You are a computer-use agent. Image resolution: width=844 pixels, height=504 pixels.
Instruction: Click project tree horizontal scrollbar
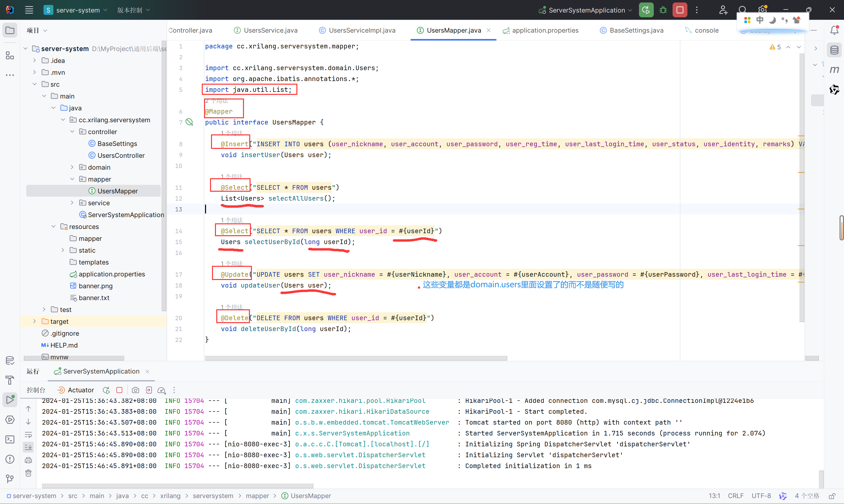click(74, 358)
